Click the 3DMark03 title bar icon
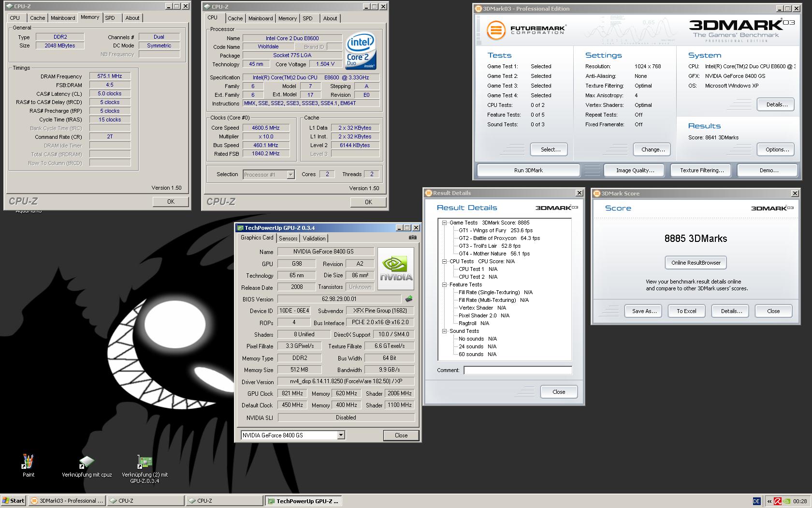The image size is (812, 508). click(x=478, y=9)
